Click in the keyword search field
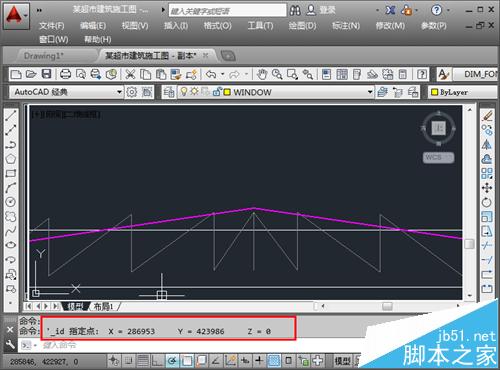Screen dimensions: 500x370 tap(227, 11)
